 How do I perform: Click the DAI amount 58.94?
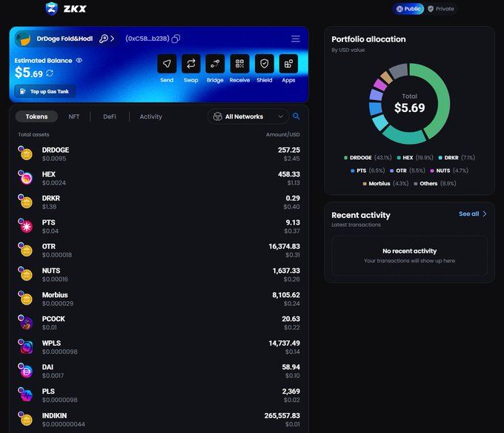coord(291,367)
